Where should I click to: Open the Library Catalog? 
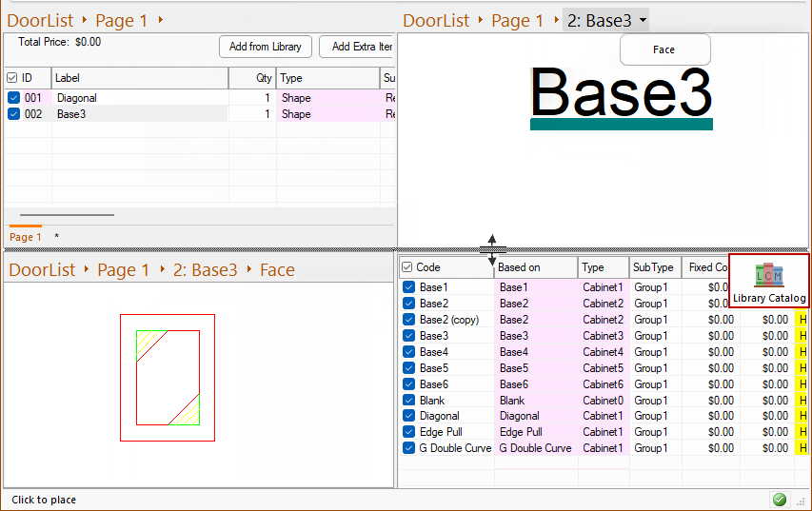768,281
